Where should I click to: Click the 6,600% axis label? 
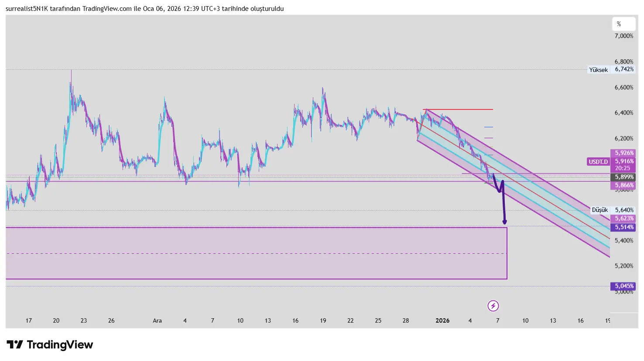pos(624,87)
